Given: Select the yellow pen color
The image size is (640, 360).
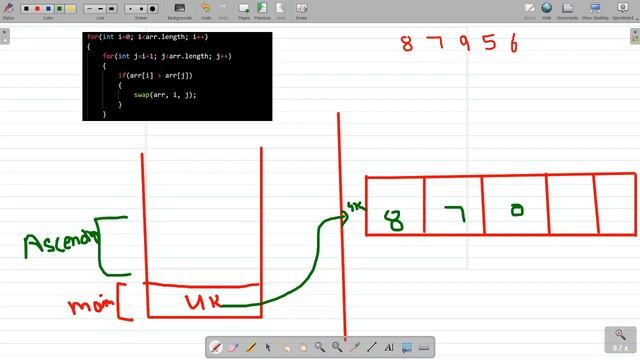Looking at the screenshot, I should (70, 9).
